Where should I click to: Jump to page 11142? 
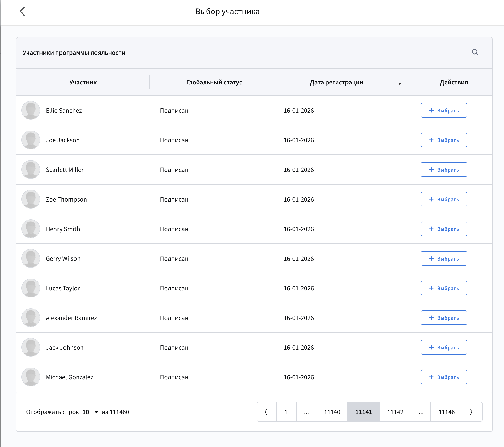pos(395,412)
